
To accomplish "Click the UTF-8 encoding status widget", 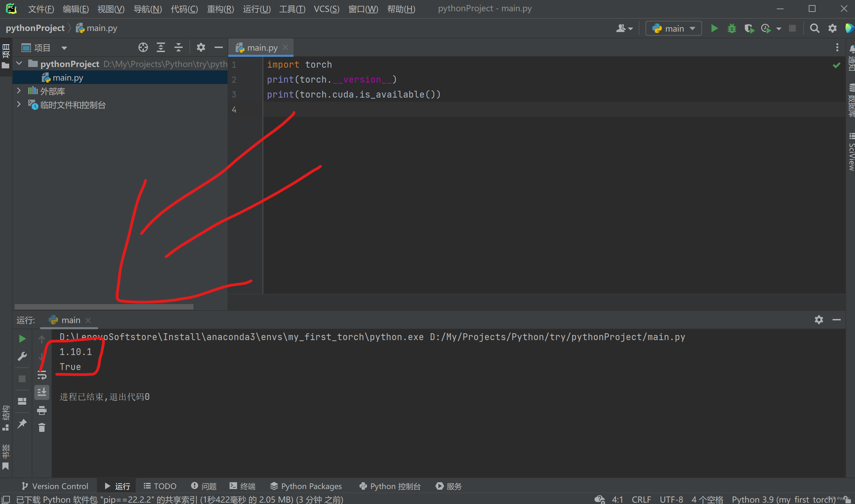I will coord(671,499).
